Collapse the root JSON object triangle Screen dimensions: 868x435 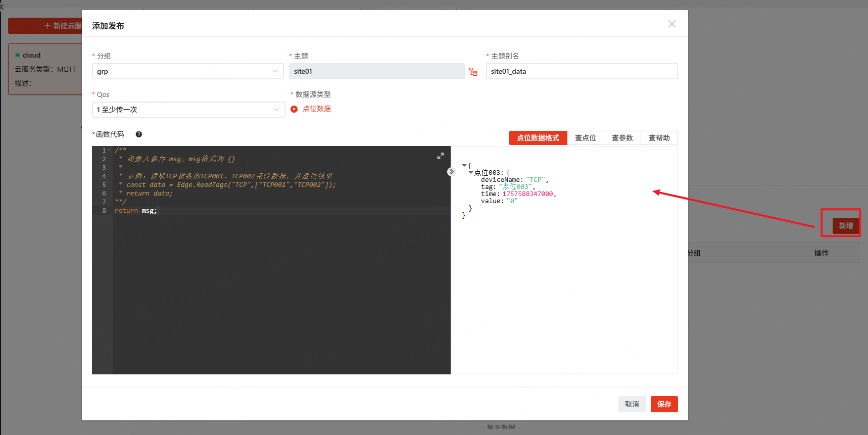[x=464, y=165]
